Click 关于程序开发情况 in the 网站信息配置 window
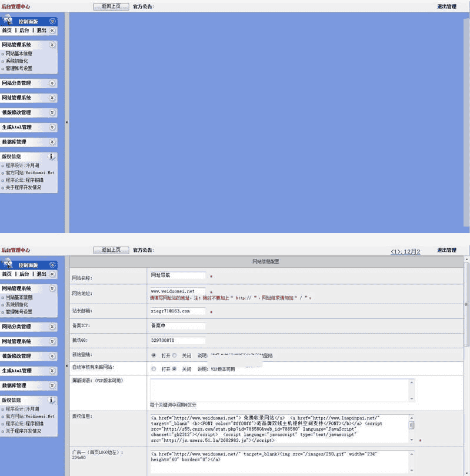 pyautogui.click(x=24, y=431)
